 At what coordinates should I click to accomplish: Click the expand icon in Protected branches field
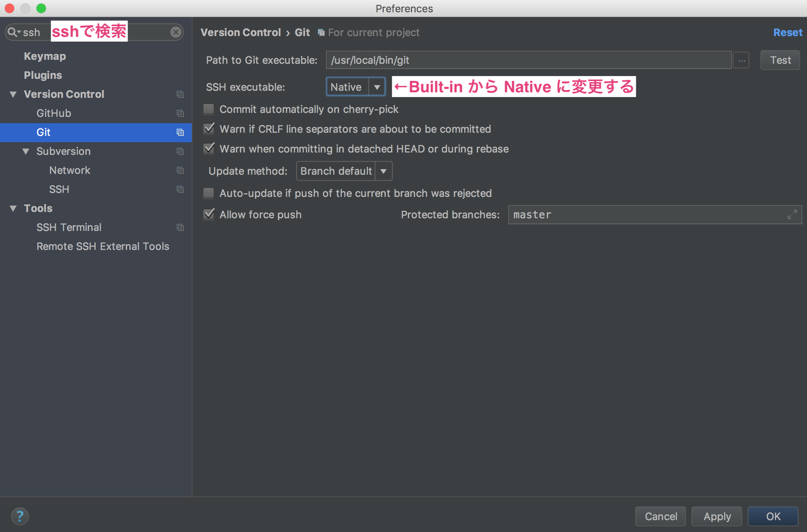coord(792,215)
